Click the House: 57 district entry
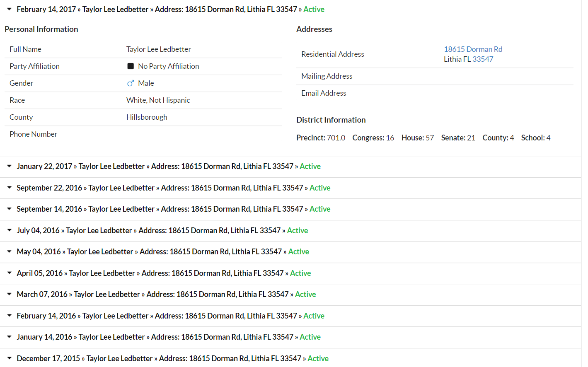Viewport: 588px width, 367px height. [418, 138]
